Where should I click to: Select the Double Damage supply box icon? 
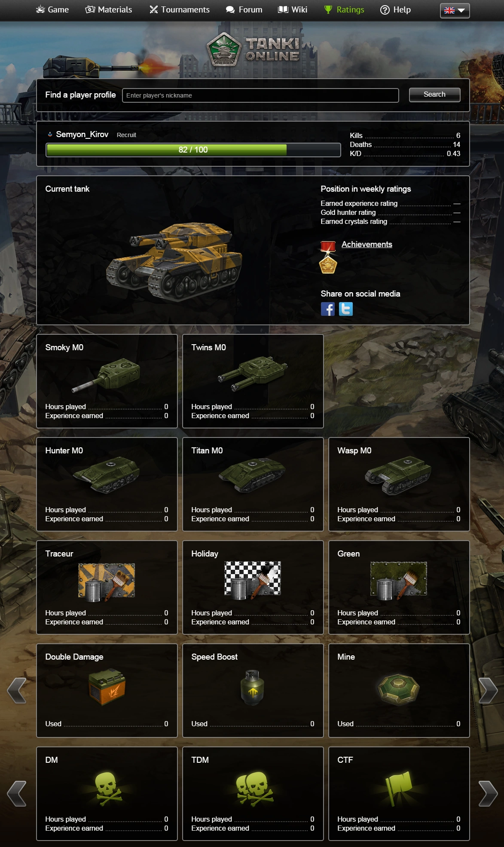(107, 687)
